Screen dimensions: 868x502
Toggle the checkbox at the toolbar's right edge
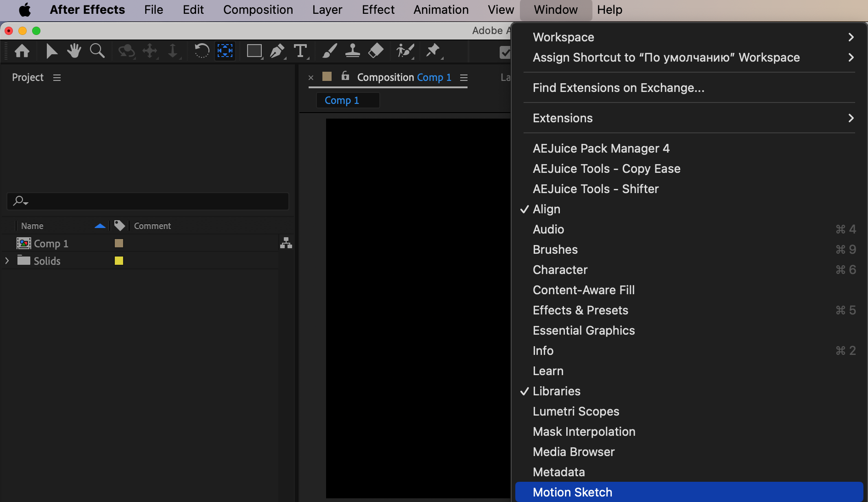pos(505,52)
